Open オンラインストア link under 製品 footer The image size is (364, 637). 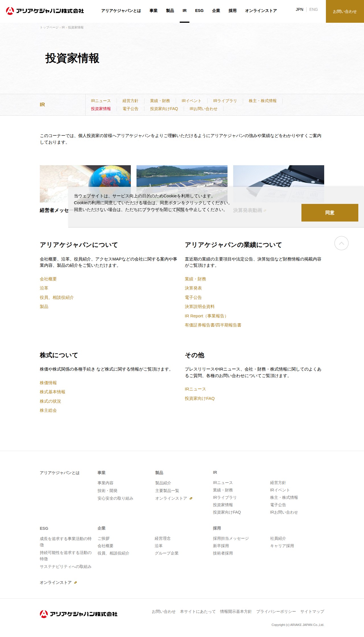tap(173, 498)
